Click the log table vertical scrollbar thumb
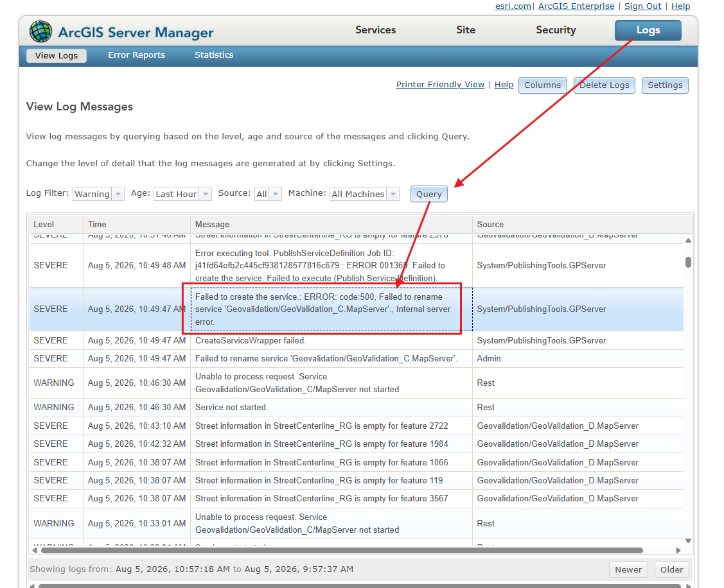The width and height of the screenshot is (724, 588). [x=688, y=262]
